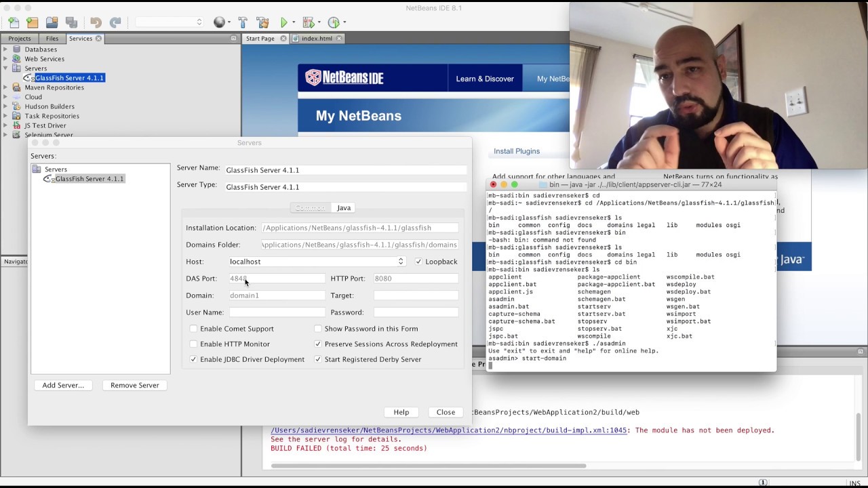Click the Web Services icon in the tree
This screenshot has height=488, width=868.
[x=18, y=59]
